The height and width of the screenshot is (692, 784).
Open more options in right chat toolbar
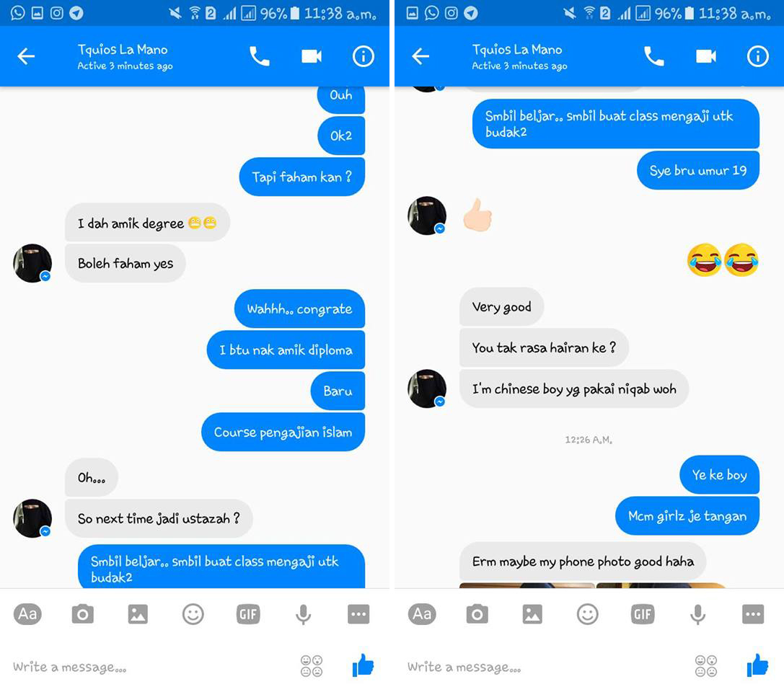coord(752,613)
